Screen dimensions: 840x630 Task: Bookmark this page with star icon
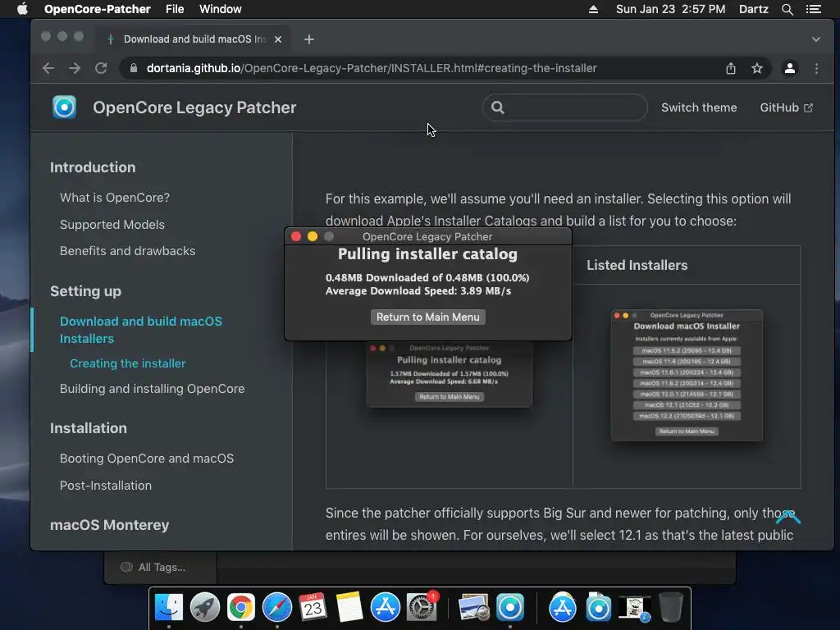tap(756, 68)
